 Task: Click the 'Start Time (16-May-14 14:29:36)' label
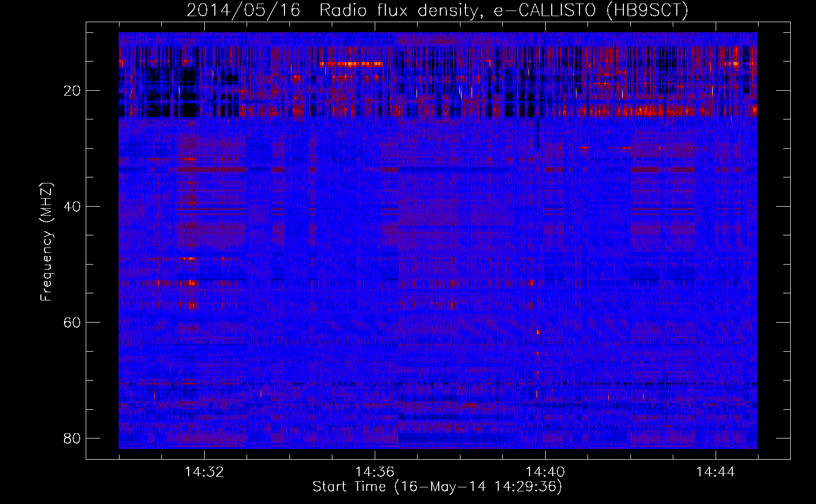point(437,487)
